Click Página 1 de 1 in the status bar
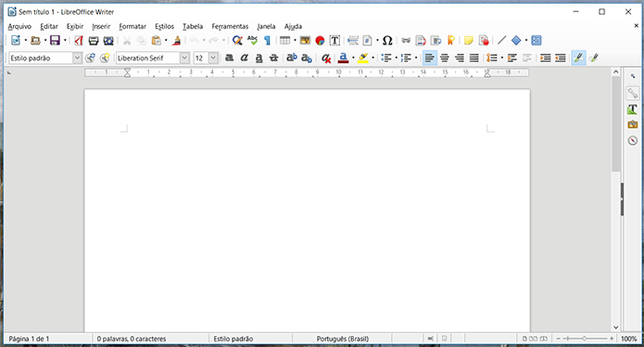Viewport: 644px width, 347px height. pos(29,338)
